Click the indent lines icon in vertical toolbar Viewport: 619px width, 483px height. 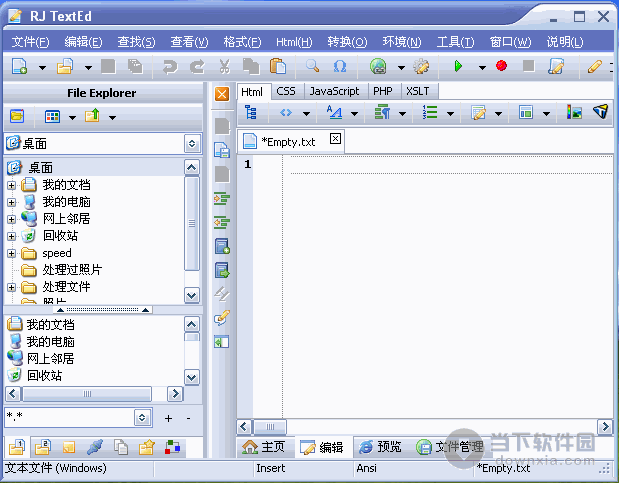click(x=222, y=199)
